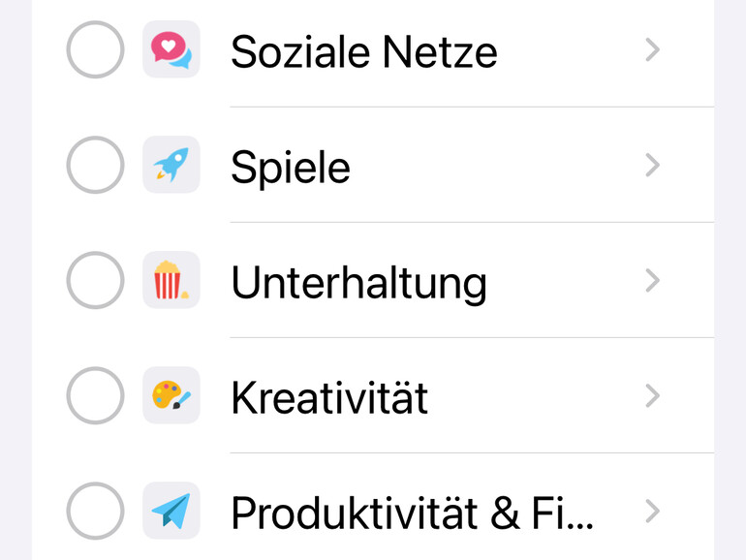
Task: Expand Soziale Netze with its chevron
Action: point(653,49)
